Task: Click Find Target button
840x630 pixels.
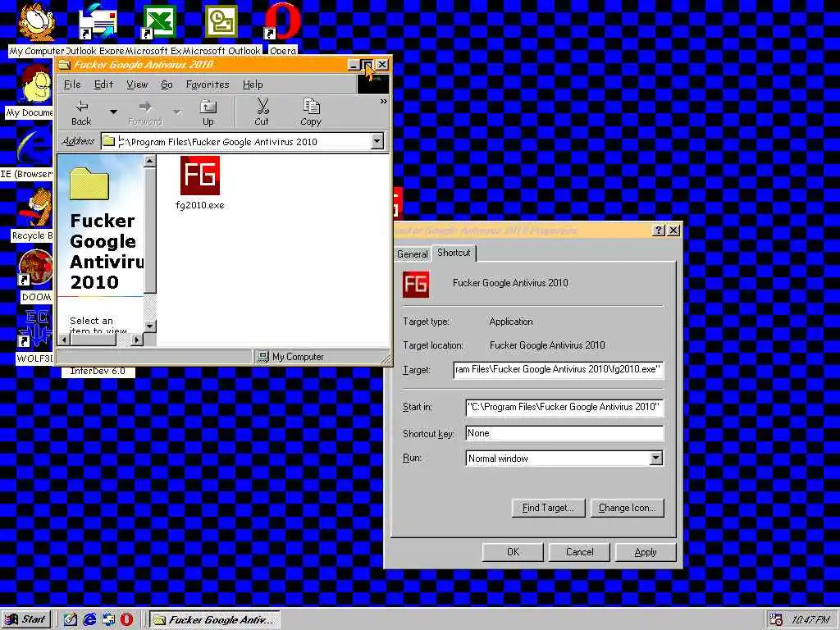Action: point(548,507)
